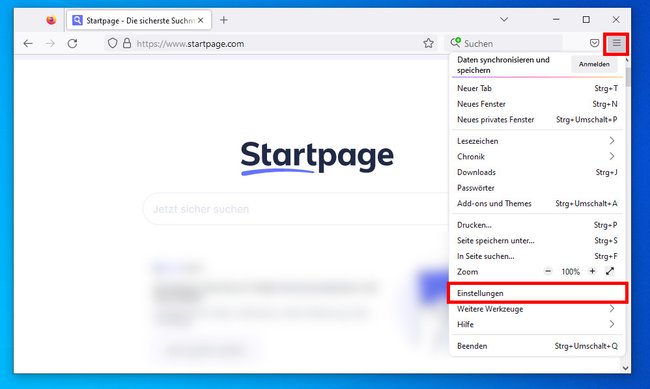
Task: Expand the Weitere Werkzeuge submenu arrow
Action: point(612,309)
